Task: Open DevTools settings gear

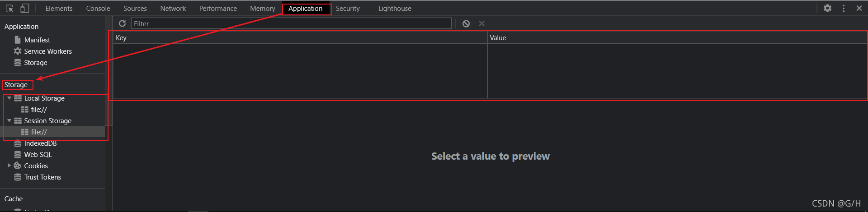Action: coord(827,8)
